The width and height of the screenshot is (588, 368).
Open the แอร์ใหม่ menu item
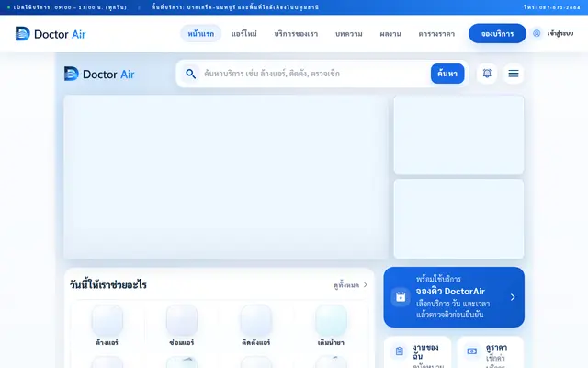[x=244, y=34]
